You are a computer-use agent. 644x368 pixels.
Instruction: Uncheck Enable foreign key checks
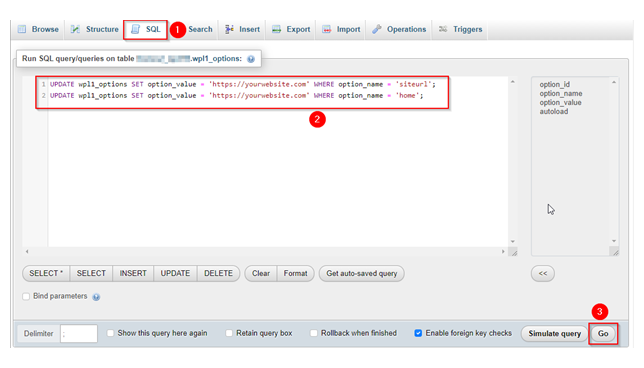pyautogui.click(x=418, y=333)
